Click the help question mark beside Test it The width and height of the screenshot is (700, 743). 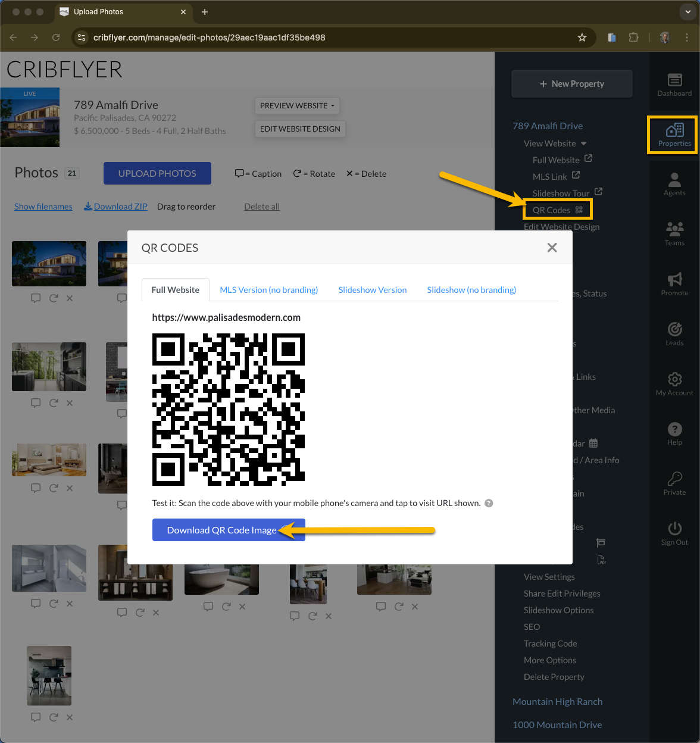(x=489, y=503)
